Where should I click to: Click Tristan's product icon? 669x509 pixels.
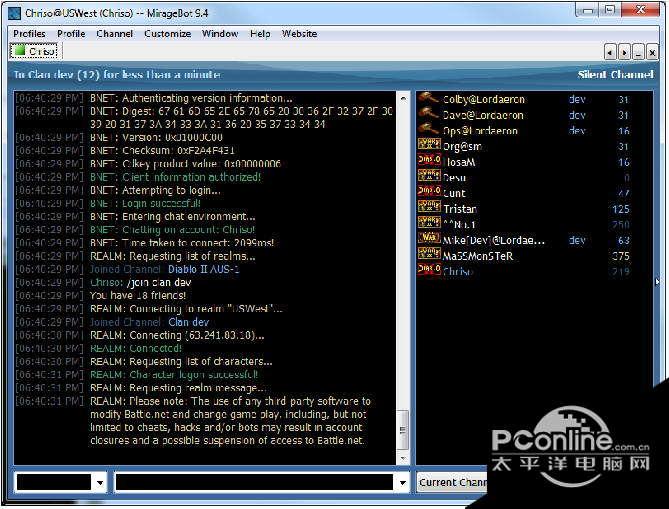tap(429, 207)
